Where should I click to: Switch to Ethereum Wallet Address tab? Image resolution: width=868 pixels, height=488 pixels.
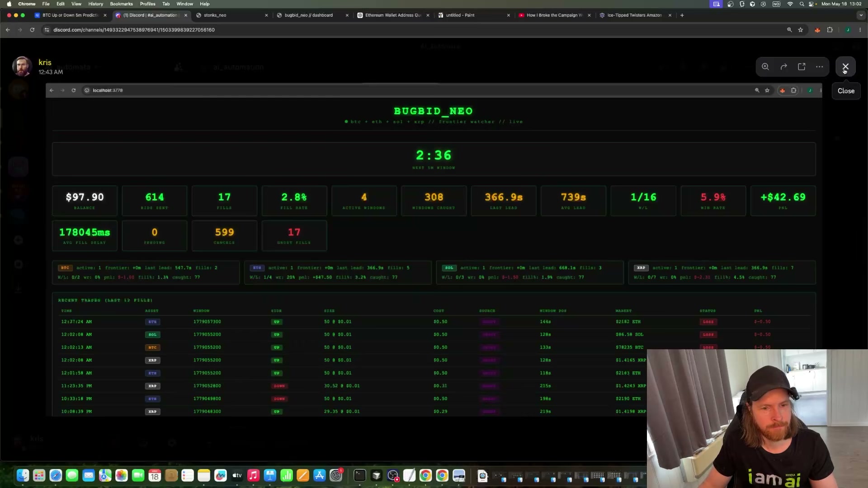coord(393,15)
